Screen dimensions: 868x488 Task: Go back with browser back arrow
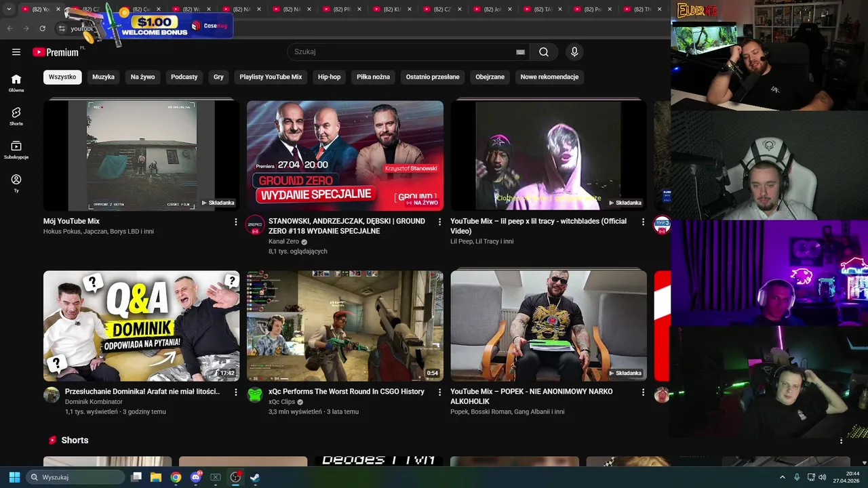point(9,28)
